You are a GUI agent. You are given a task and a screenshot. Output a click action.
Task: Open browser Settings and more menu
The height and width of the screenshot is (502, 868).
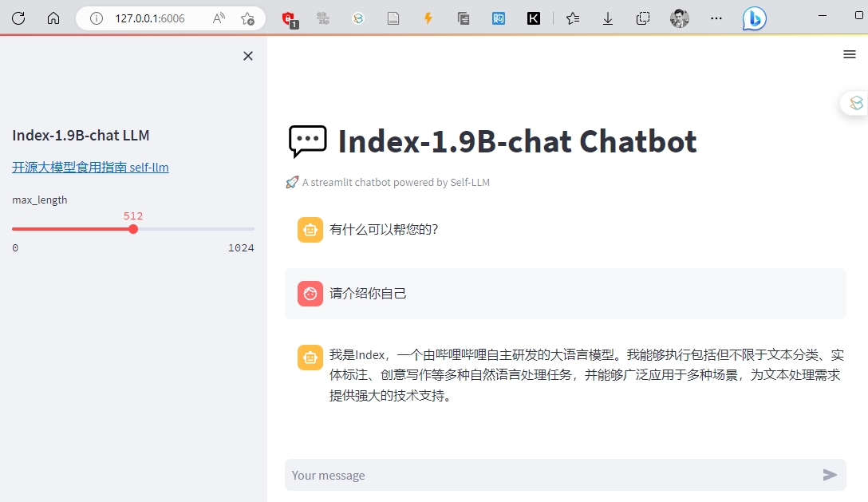(716, 18)
